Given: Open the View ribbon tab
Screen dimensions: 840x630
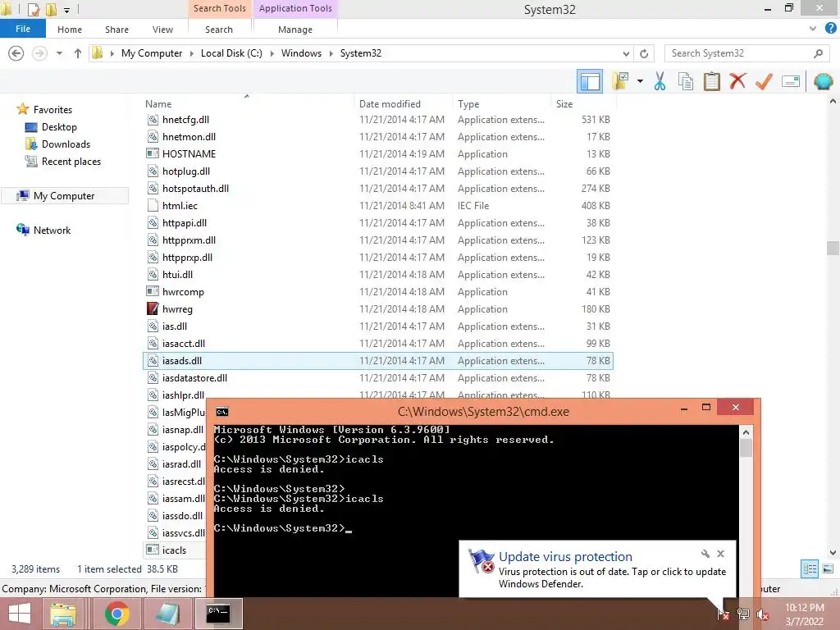Looking at the screenshot, I should click(x=162, y=30).
